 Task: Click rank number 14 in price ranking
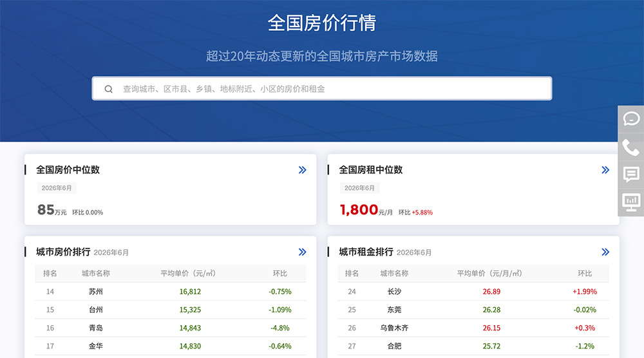click(50, 292)
